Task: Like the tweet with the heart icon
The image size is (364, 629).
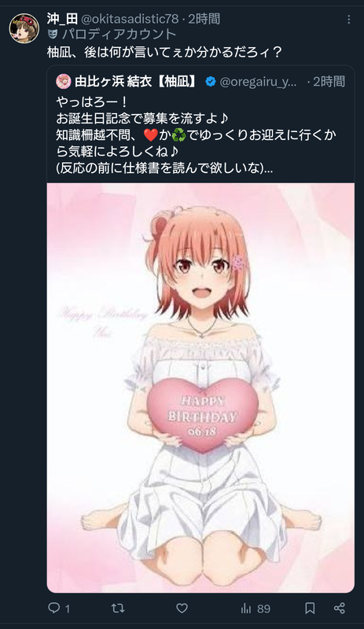Action: point(182,608)
